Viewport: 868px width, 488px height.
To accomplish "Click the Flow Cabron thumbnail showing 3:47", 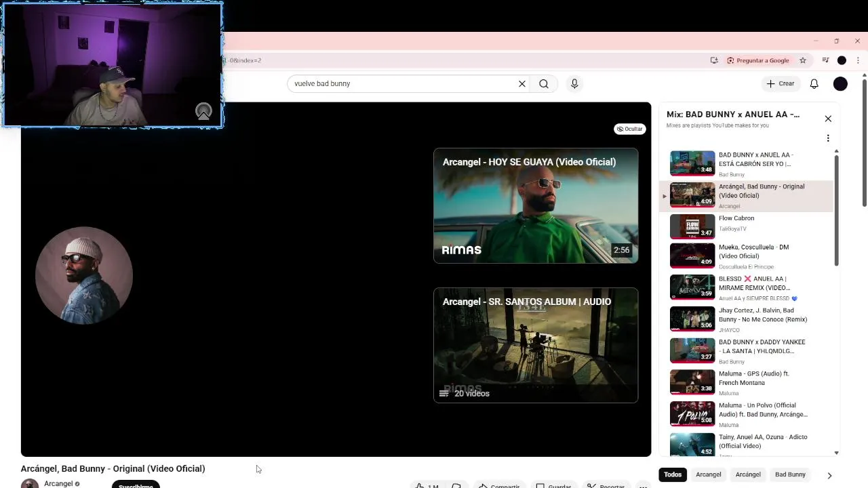I will point(692,226).
